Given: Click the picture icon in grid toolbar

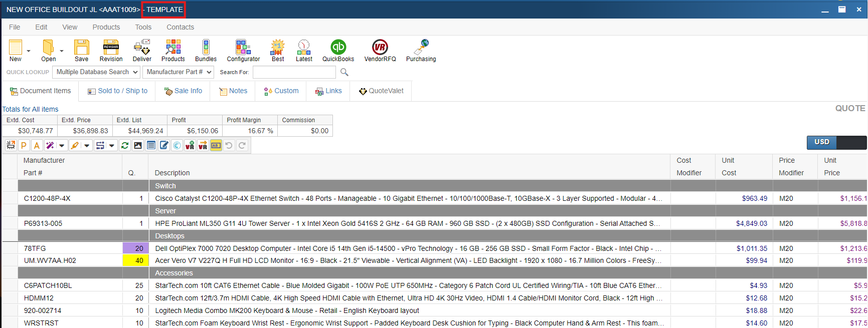Looking at the screenshot, I should coord(138,145).
